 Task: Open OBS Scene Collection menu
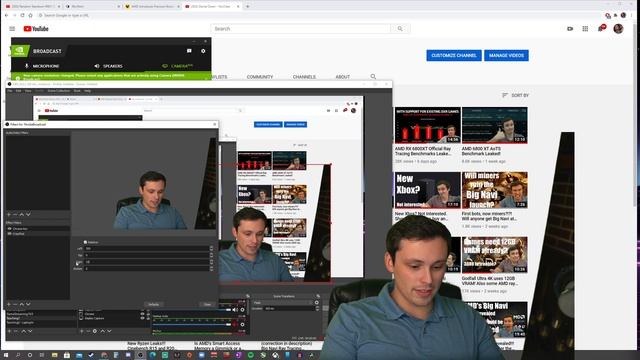click(59, 91)
